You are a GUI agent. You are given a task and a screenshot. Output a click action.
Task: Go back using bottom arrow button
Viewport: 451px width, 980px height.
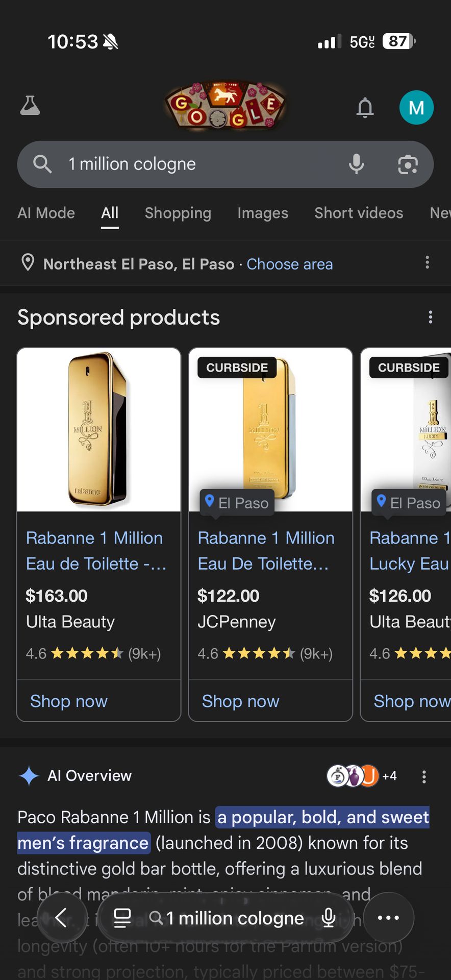(61, 918)
